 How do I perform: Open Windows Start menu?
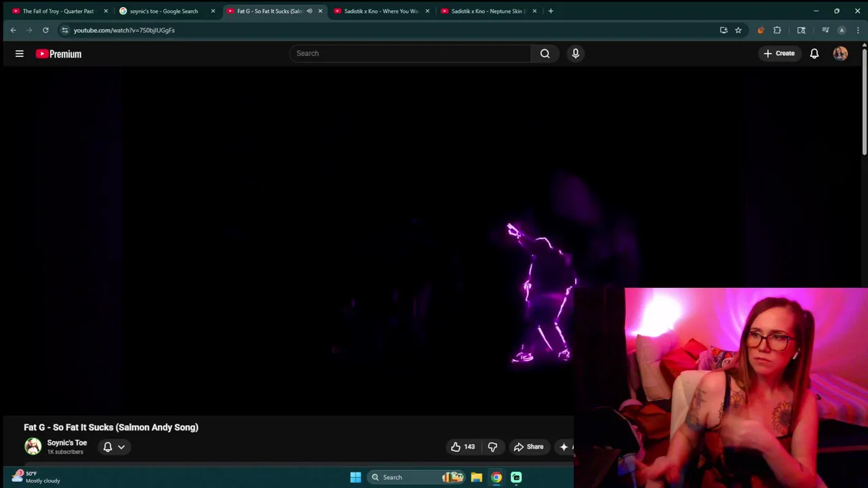(355, 477)
